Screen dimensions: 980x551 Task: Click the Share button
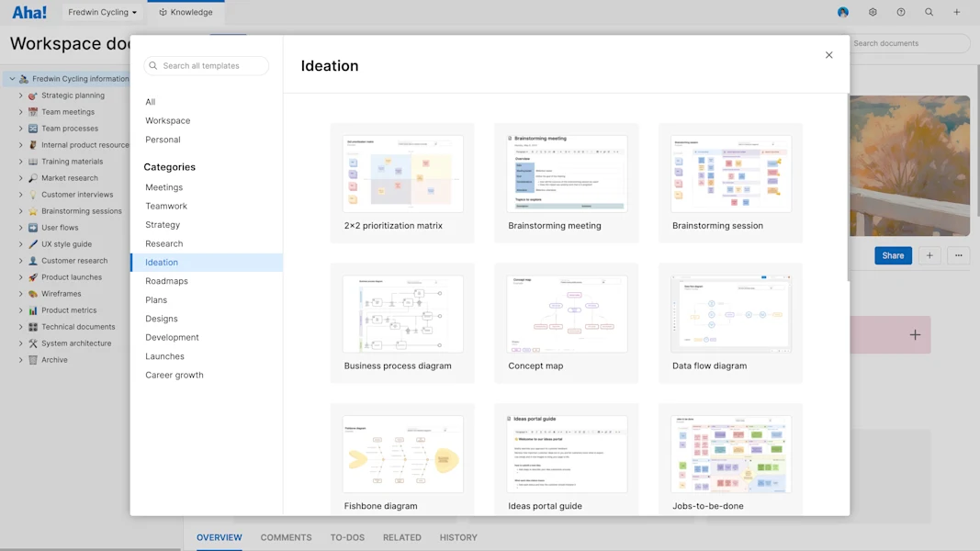pyautogui.click(x=893, y=255)
